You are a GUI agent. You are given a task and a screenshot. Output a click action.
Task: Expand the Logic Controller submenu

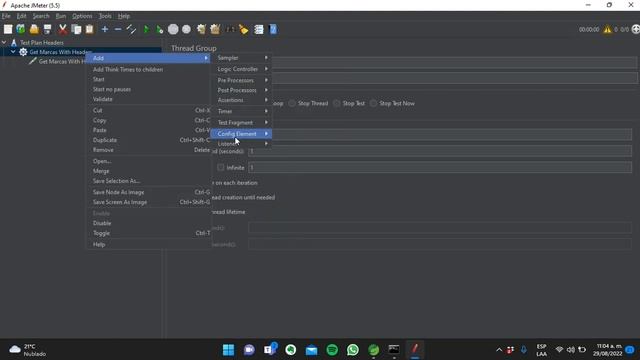[241, 69]
